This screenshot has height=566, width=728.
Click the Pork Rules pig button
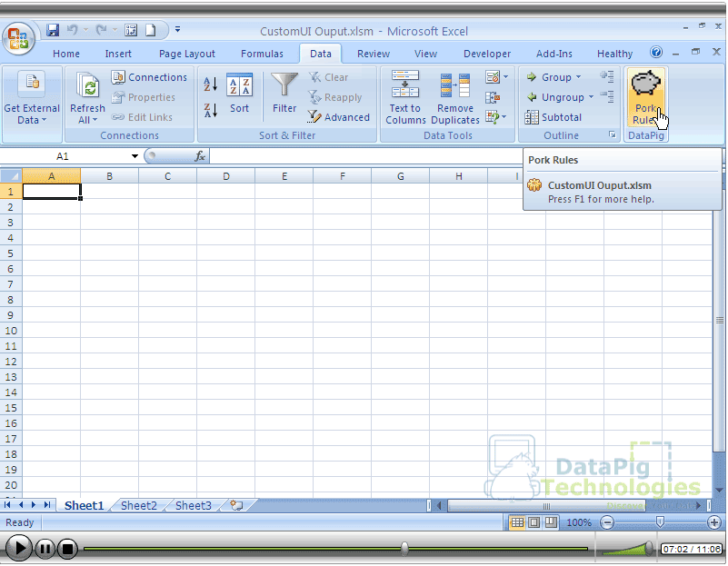click(646, 97)
